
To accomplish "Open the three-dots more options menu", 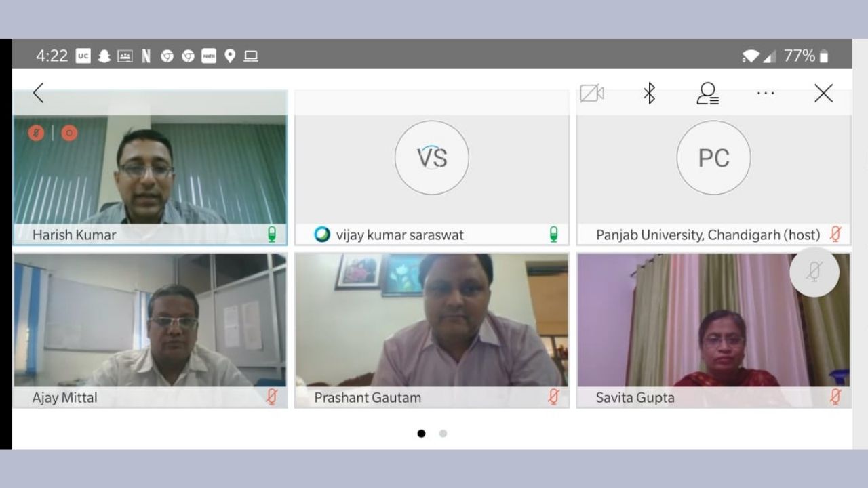I will 766,94.
